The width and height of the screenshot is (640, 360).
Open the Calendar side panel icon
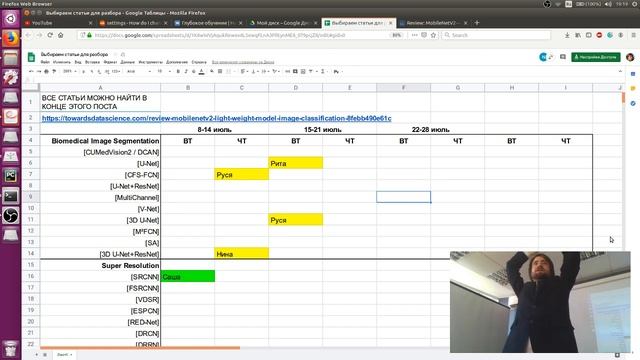[633, 74]
